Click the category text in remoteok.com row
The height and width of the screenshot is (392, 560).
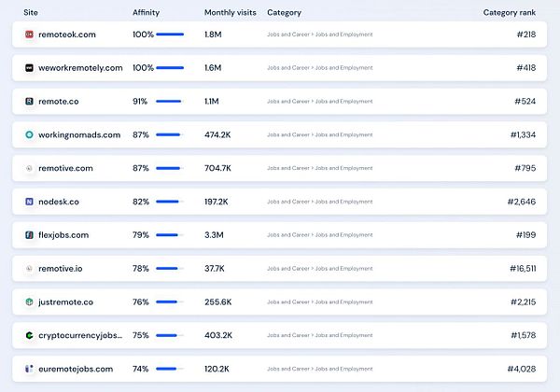point(320,35)
